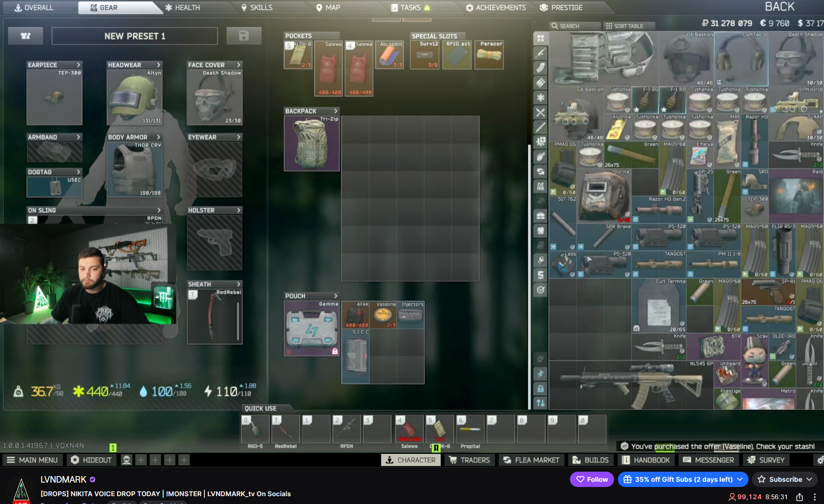Toggle the up-down arrows sort icon in stash
Image resolution: width=824 pixels, height=504 pixels.
click(x=541, y=403)
